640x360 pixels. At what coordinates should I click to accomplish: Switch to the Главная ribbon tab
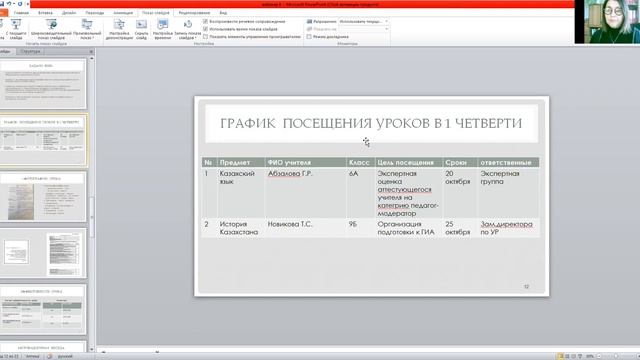coord(21,13)
